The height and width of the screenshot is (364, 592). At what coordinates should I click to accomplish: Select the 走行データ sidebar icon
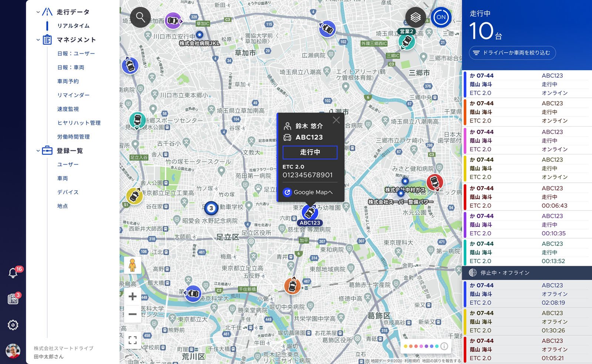coord(47,11)
